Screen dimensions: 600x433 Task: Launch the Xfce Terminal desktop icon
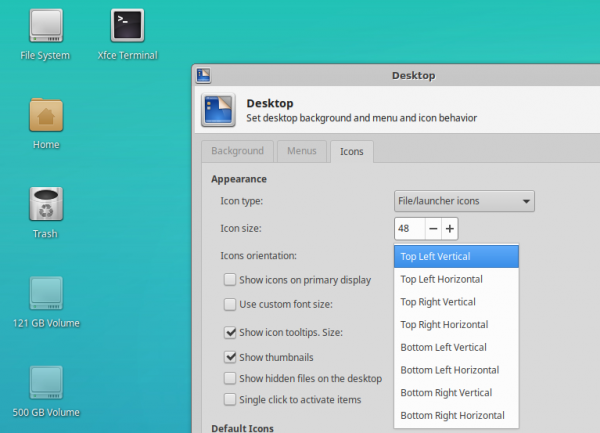pos(127,25)
